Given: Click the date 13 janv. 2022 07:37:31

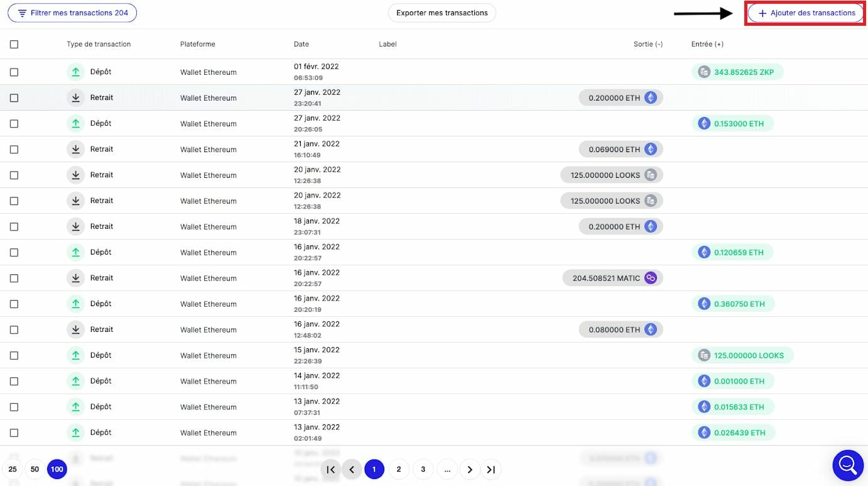Looking at the screenshot, I should [317, 407].
